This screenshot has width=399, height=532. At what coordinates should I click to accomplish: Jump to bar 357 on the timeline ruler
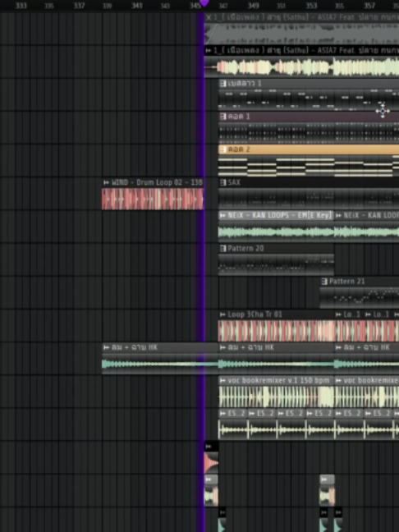pyautogui.click(x=369, y=6)
